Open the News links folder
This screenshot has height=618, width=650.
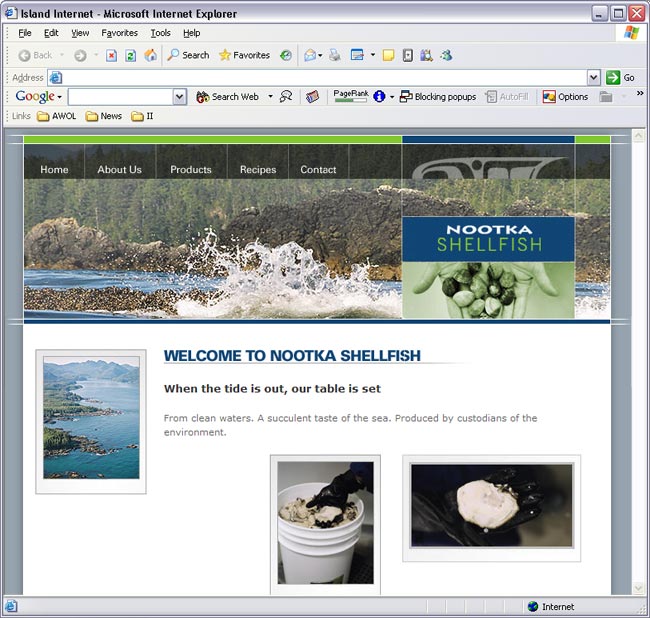click(104, 116)
